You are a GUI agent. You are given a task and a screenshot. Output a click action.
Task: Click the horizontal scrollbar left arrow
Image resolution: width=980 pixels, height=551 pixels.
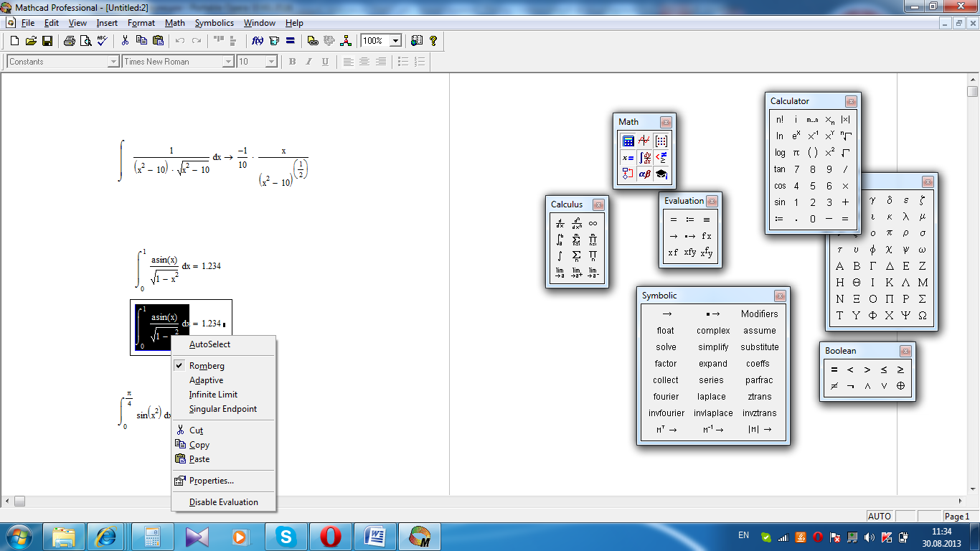click(x=8, y=501)
